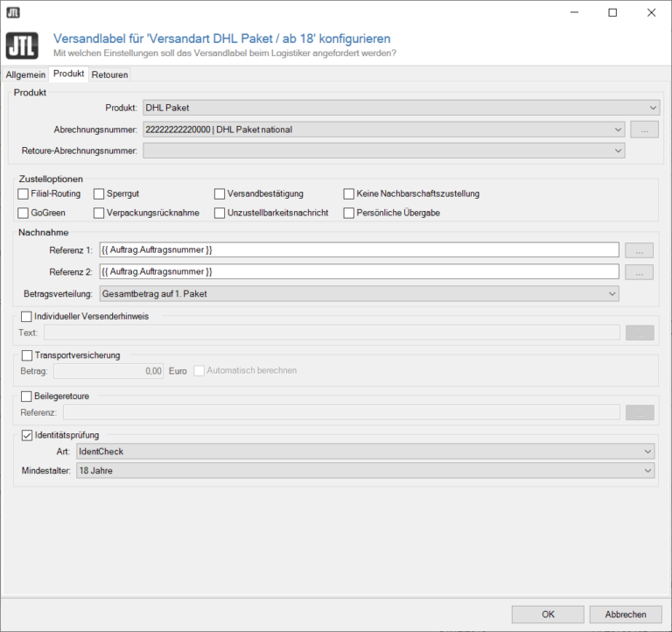Check Keine Nachbarschaftszustellung
The height and width of the screenshot is (632, 672).
coord(349,193)
